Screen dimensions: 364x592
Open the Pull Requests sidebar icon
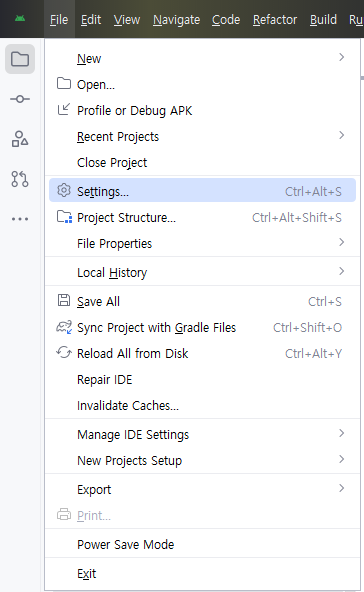coord(20,179)
